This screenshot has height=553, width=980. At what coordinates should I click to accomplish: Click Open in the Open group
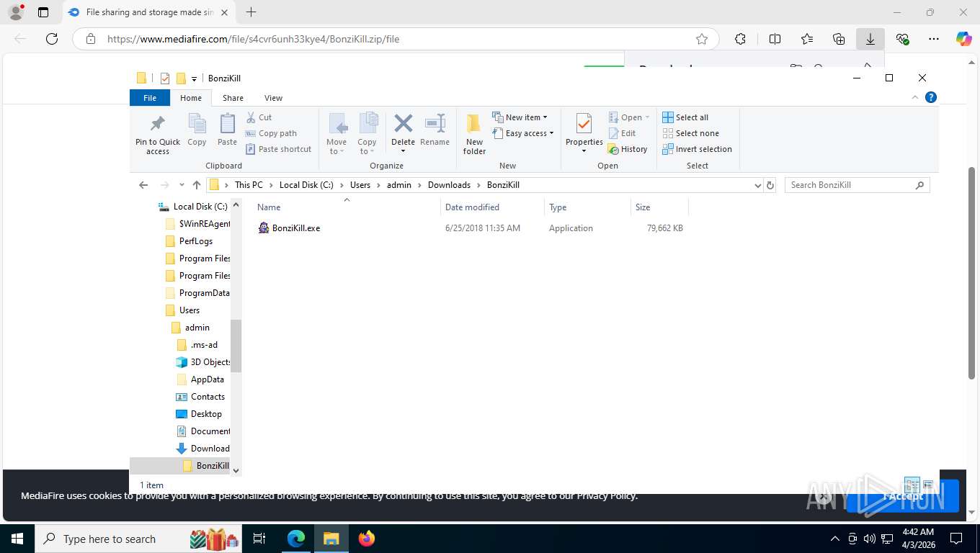629,117
